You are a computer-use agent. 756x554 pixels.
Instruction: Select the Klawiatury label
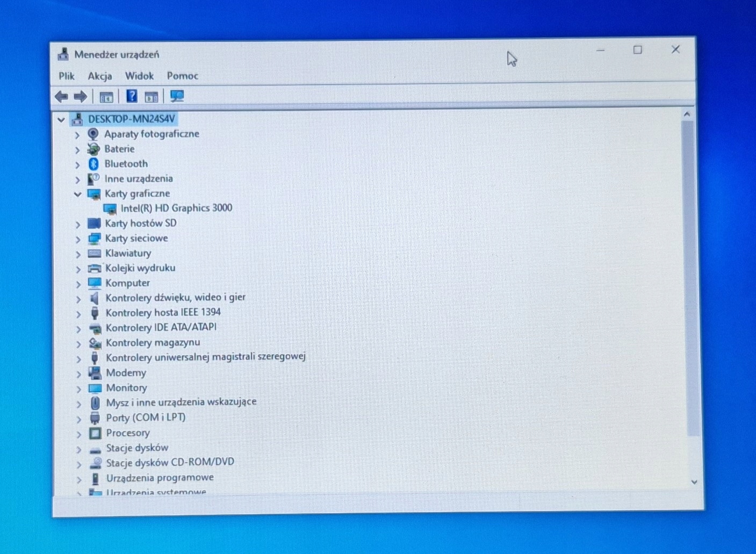click(128, 253)
